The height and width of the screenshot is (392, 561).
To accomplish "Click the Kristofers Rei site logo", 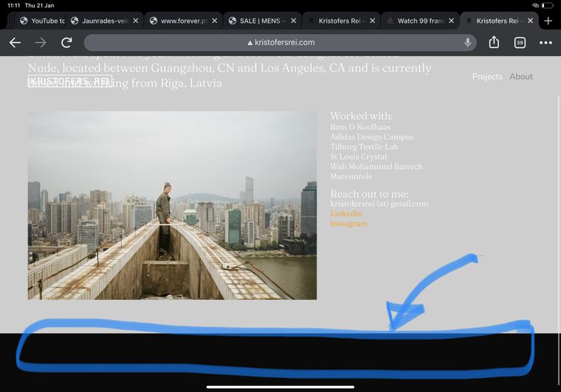I will 70,80.
